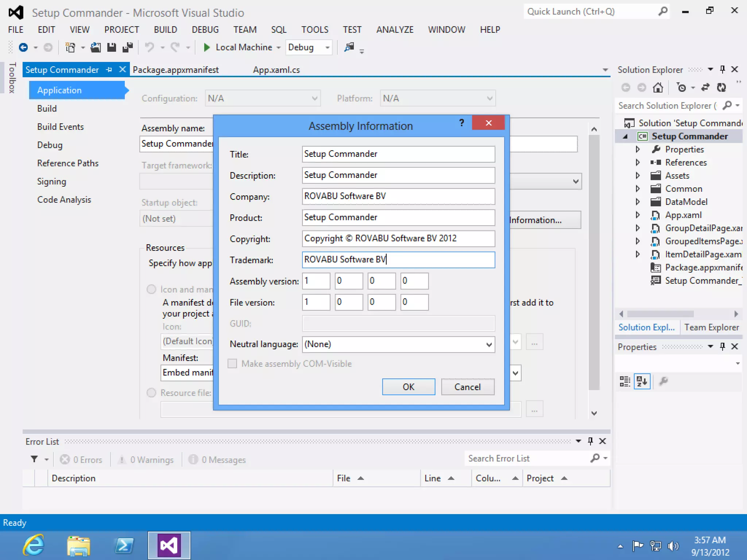Click the Navigate Backward arrow icon

point(23,47)
